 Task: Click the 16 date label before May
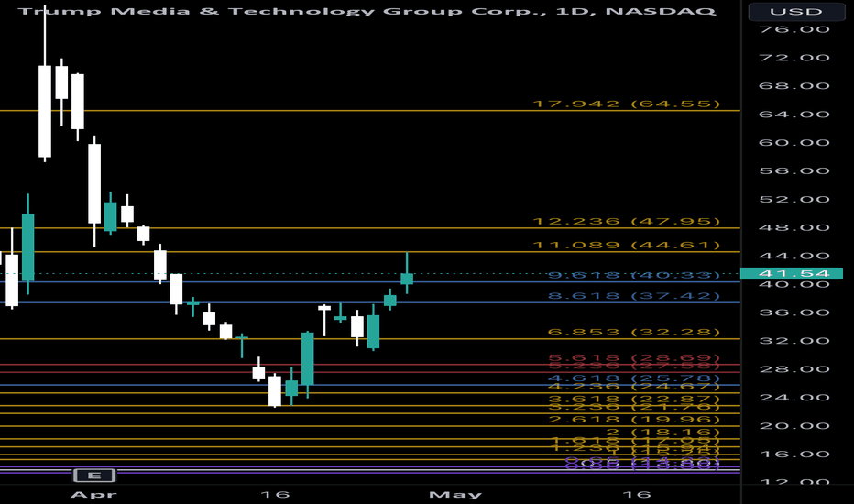point(275,495)
